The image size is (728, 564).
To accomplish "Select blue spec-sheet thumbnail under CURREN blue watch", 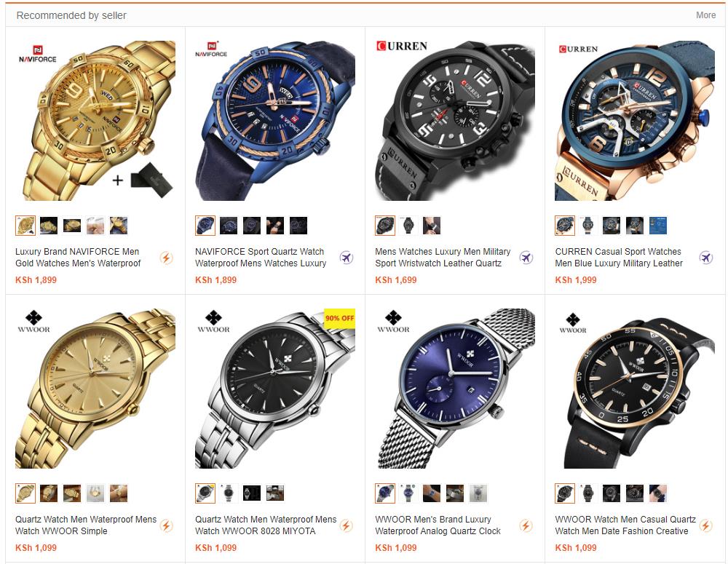I will click(x=658, y=226).
